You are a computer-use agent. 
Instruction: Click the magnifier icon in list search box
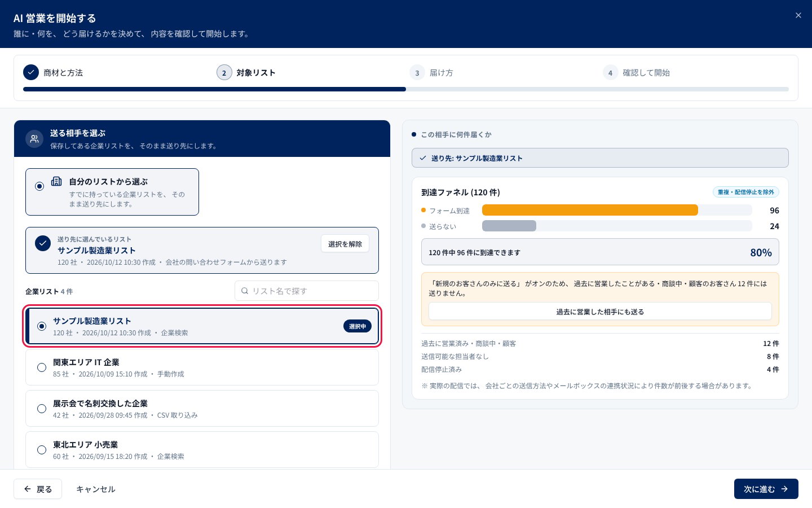click(245, 291)
